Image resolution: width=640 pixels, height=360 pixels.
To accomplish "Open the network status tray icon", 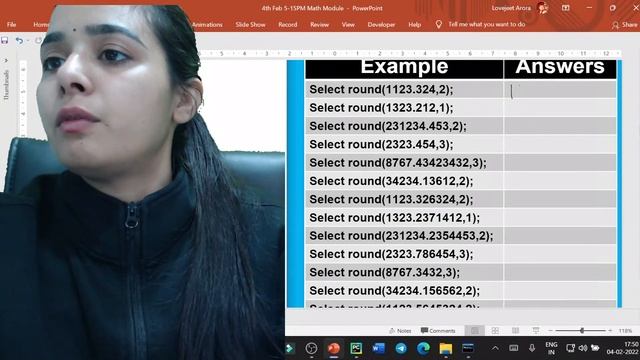I will click(570, 348).
